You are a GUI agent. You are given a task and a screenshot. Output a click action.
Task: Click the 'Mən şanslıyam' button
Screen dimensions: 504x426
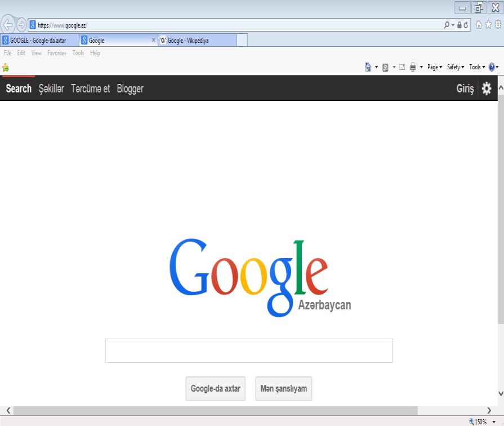click(x=283, y=389)
